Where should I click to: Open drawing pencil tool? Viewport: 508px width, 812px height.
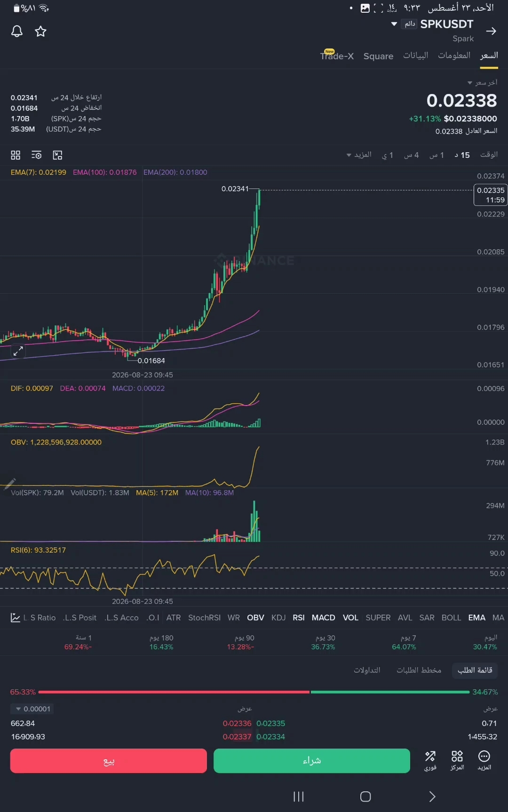click(x=10, y=483)
